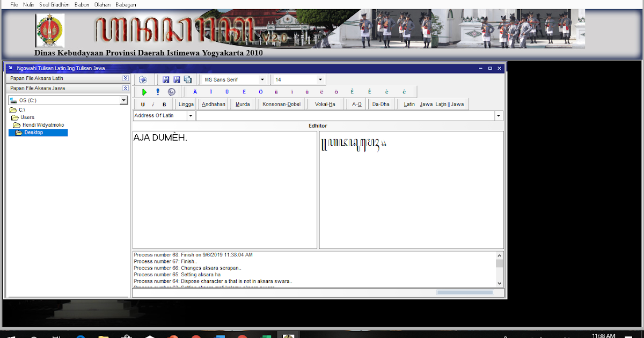Screen dimensions: 644x338
Task: Insert lowercase ö character
Action: point(336,92)
